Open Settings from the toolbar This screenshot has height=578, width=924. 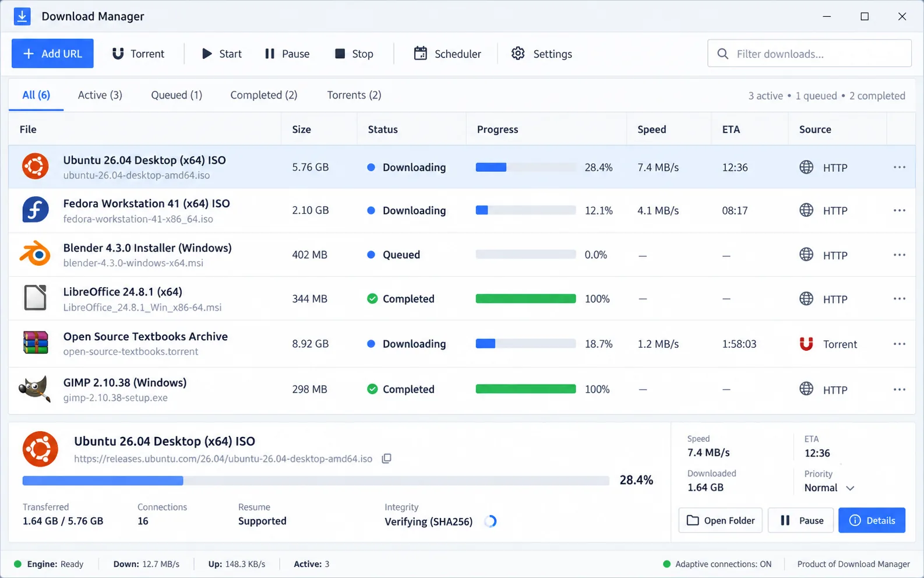[x=541, y=54]
